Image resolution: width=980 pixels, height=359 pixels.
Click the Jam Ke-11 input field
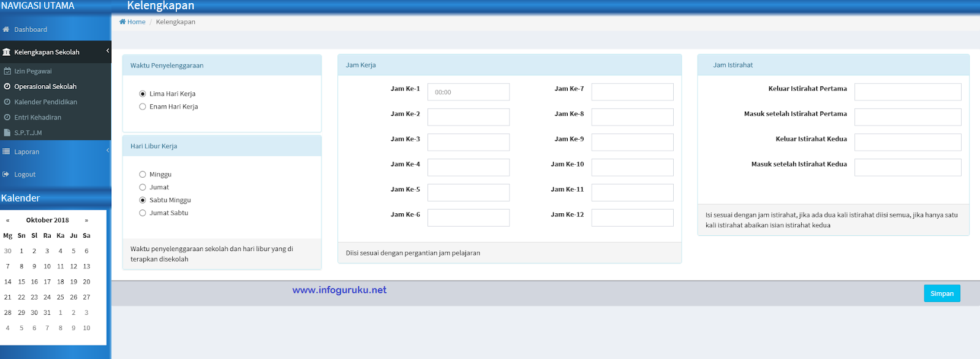click(x=633, y=192)
